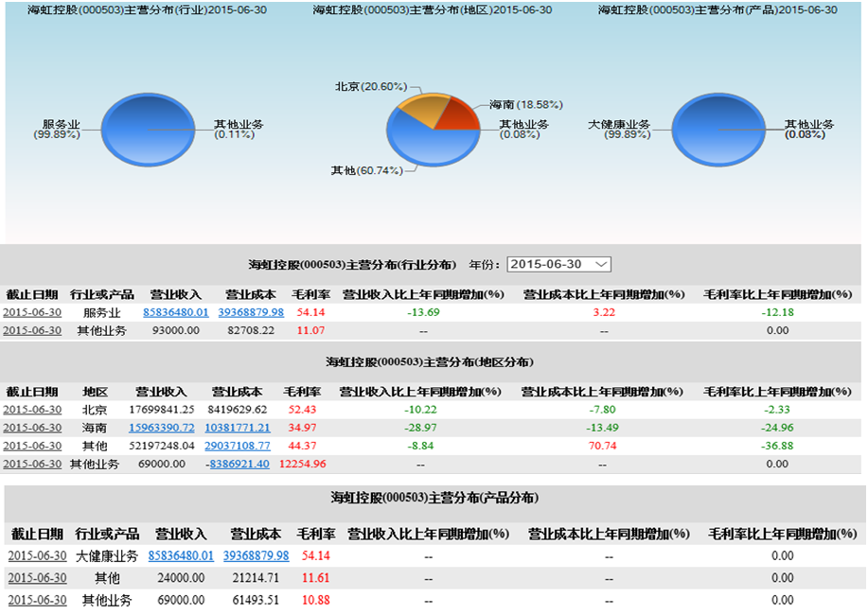Open 海南 revenue link 15963390.72
Viewport: 868px width, 615px height.
pyautogui.click(x=162, y=428)
